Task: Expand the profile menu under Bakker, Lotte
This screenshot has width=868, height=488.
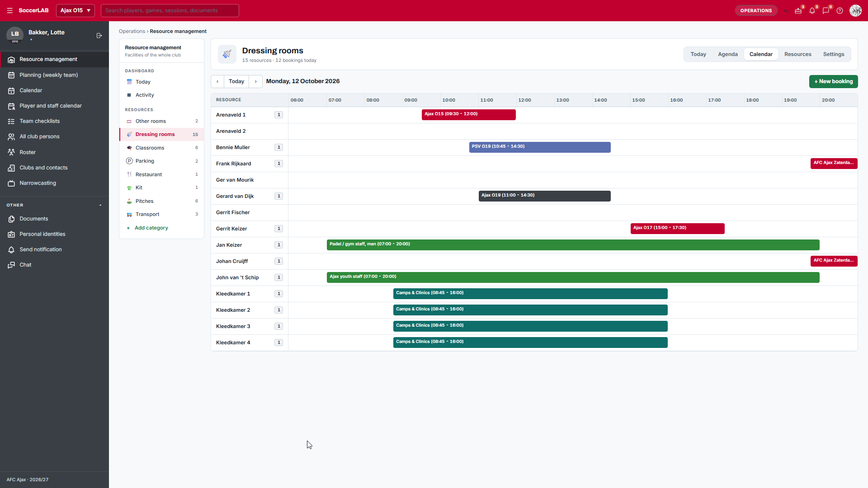Action: [31, 40]
